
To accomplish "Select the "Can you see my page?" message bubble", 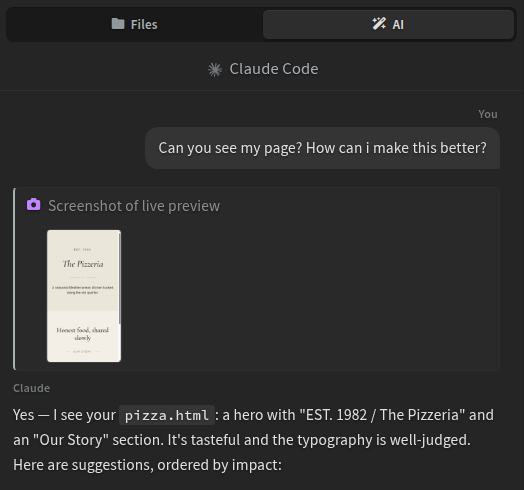I will pos(322,148).
